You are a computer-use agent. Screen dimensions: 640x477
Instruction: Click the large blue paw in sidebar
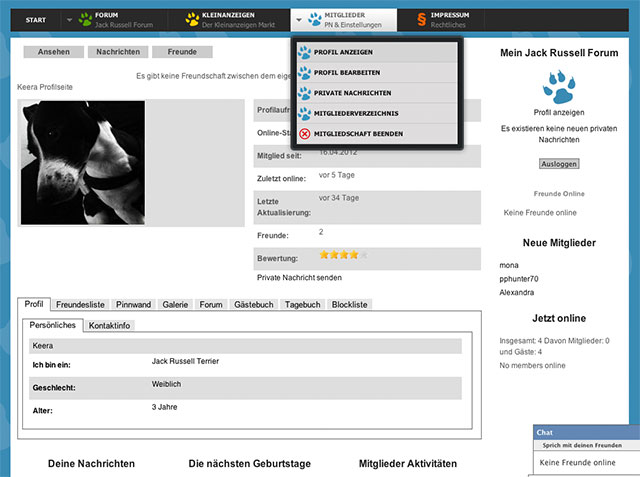(559, 87)
